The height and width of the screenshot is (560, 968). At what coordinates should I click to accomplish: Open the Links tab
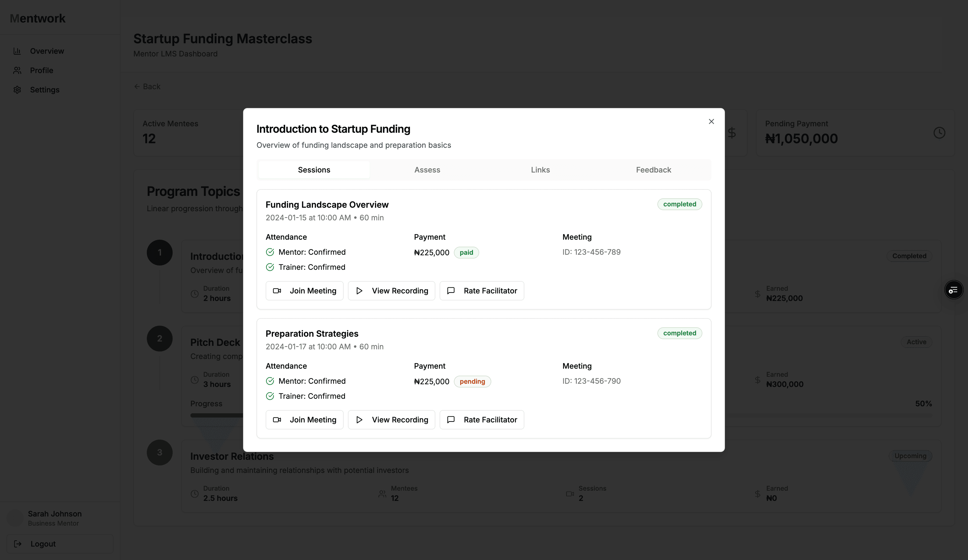click(x=540, y=170)
